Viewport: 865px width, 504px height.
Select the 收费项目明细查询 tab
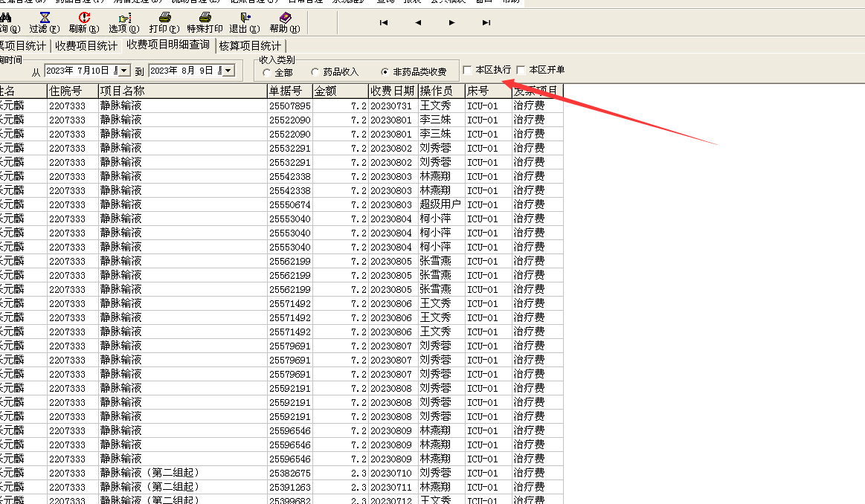point(168,45)
